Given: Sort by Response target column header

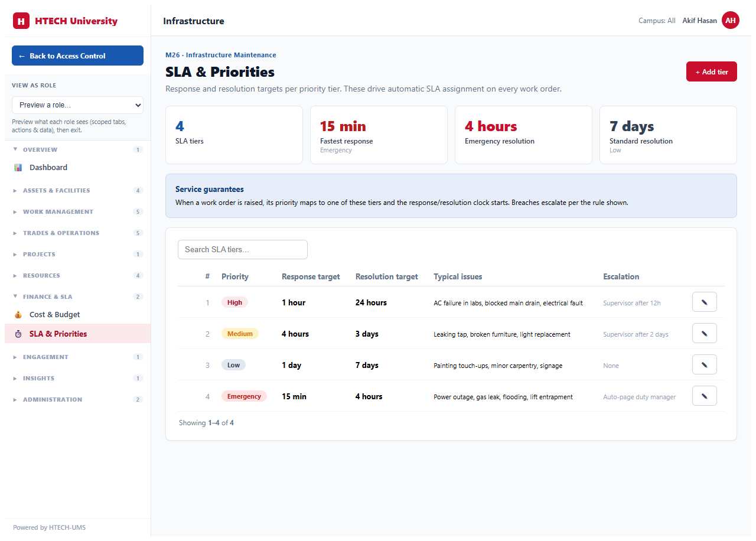Looking at the screenshot, I should (x=311, y=276).
